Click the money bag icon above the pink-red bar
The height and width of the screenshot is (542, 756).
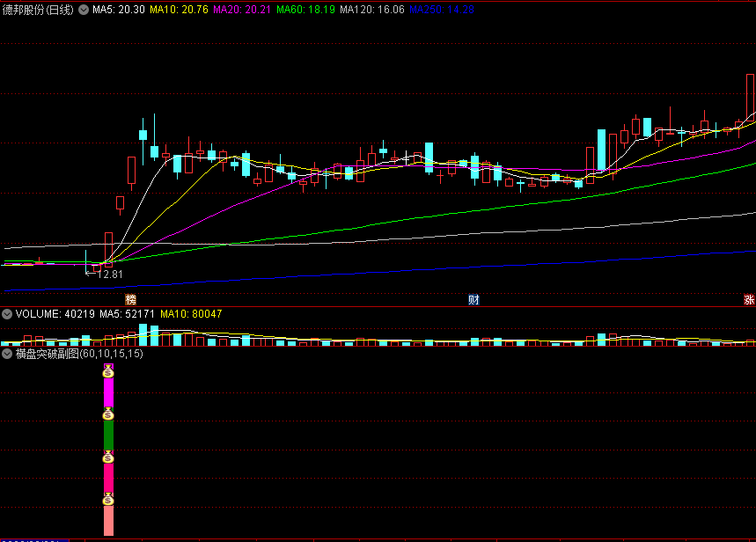[108, 457]
